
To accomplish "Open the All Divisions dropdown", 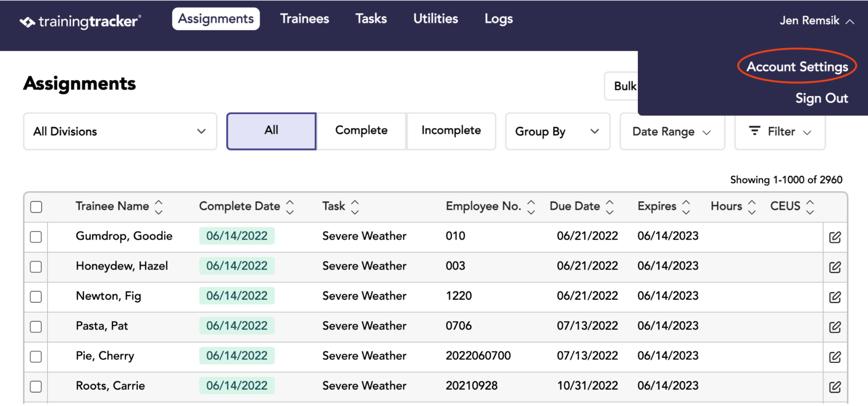I will (x=120, y=131).
